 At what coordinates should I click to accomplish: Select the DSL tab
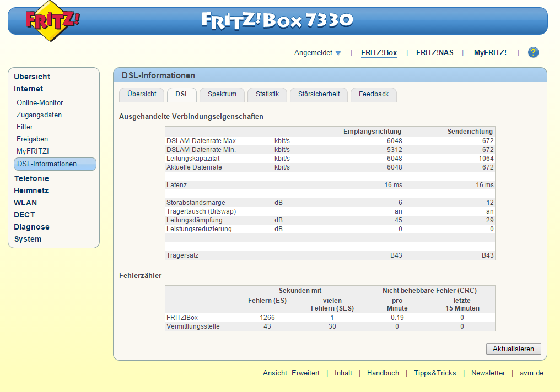[182, 94]
